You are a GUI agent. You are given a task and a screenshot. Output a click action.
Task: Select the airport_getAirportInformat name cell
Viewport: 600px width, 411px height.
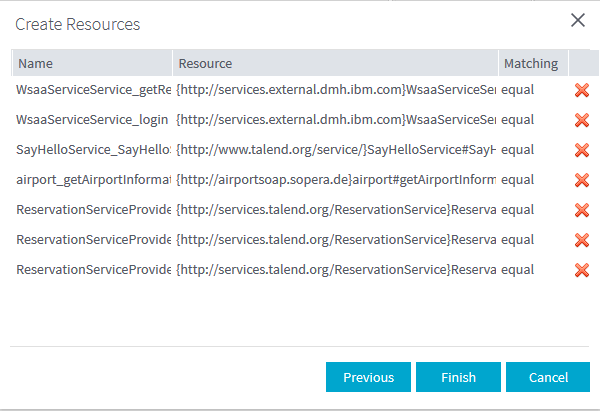[x=92, y=180]
